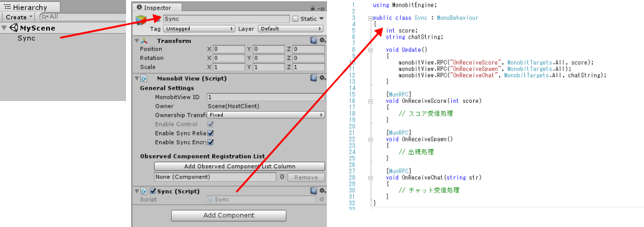Viewport: 644px width, 227px height.
Task: Click the Position Z field
Action: click(308, 49)
